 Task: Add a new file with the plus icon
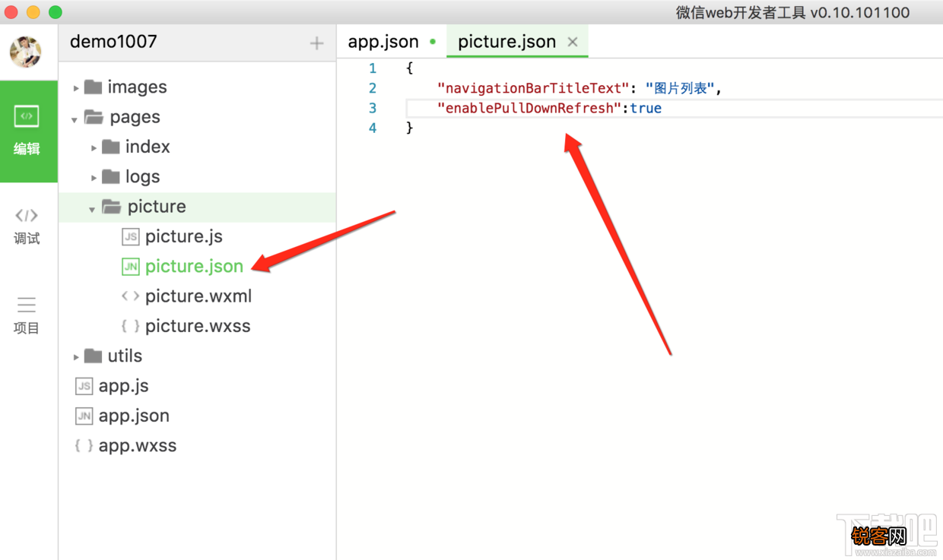317,43
